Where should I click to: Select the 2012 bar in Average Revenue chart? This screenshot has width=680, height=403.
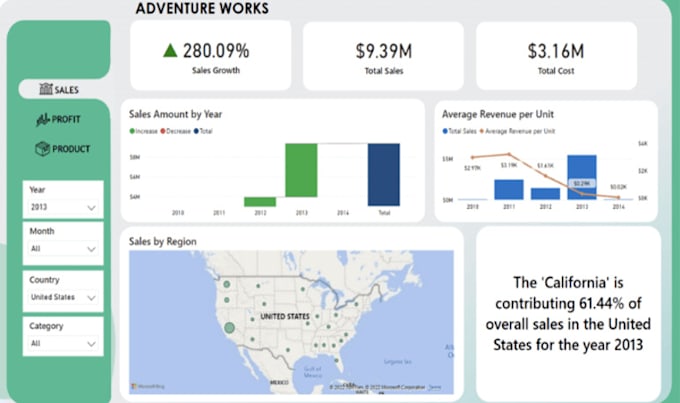click(545, 194)
